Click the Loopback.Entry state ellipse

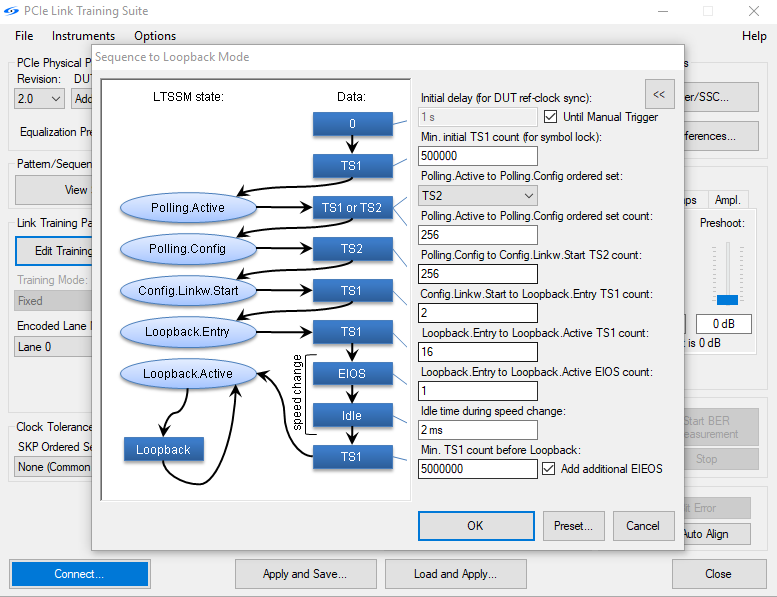[x=188, y=332]
